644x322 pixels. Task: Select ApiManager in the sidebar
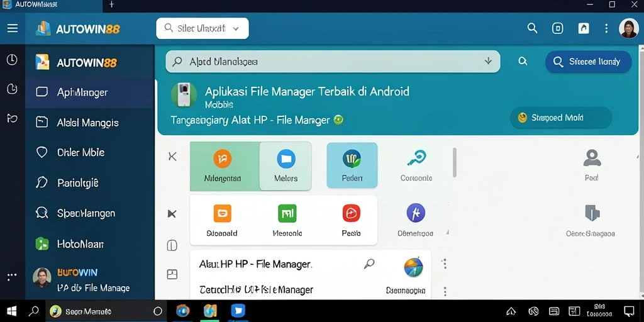89,92
